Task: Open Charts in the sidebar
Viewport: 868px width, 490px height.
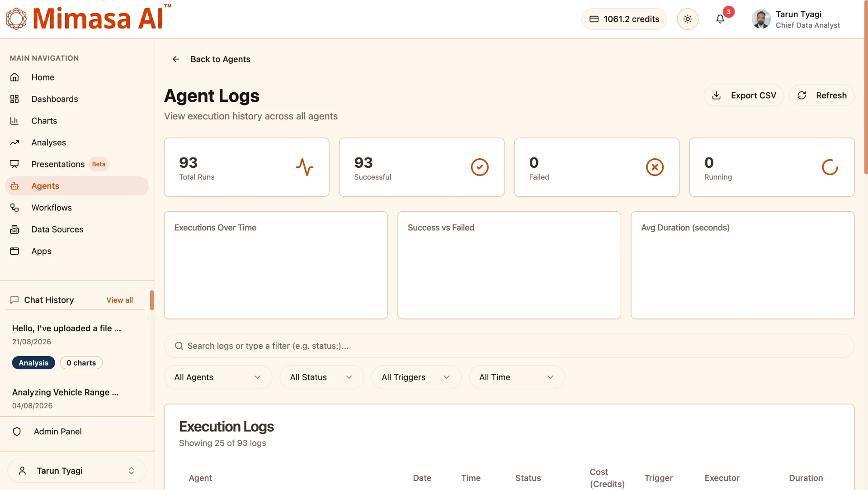Action: [x=77, y=121]
